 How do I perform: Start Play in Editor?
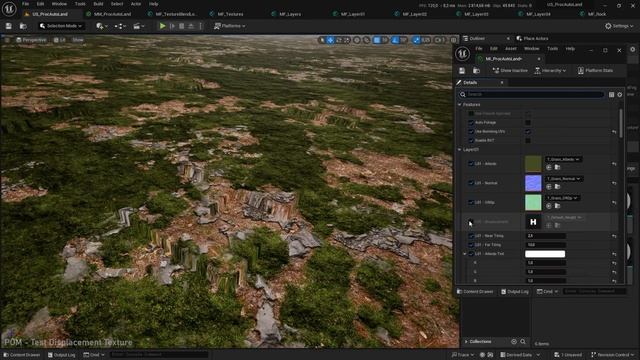pyautogui.click(x=162, y=26)
